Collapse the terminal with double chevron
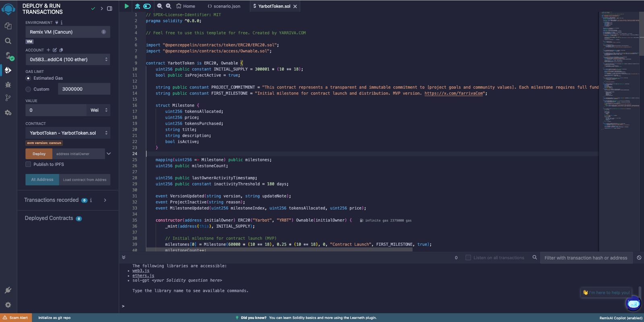The width and height of the screenshot is (644, 322). click(124, 257)
